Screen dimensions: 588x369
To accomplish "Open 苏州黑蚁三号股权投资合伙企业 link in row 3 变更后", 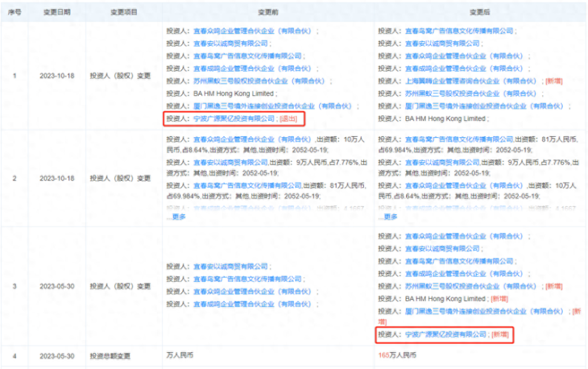I will pos(470,286).
